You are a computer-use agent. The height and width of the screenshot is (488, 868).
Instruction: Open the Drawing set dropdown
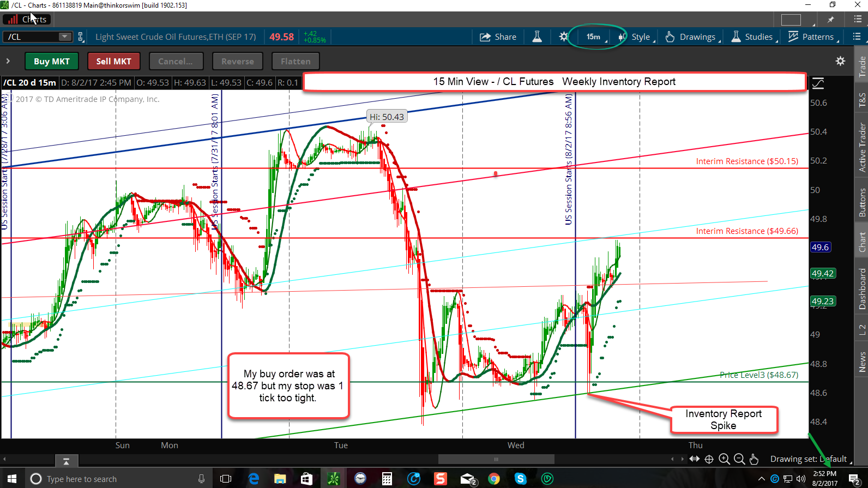coord(811,459)
